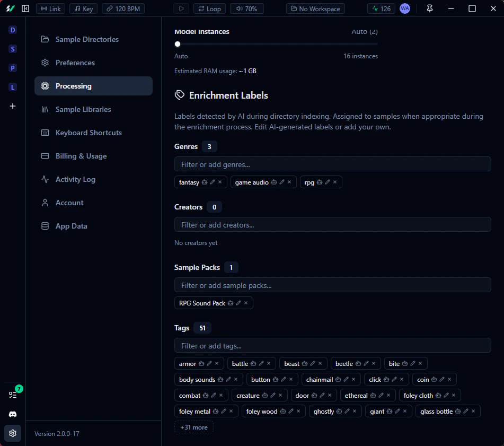Image resolution: width=504 pixels, height=446 pixels.
Task: Open the volume control at 70%
Action: click(246, 8)
